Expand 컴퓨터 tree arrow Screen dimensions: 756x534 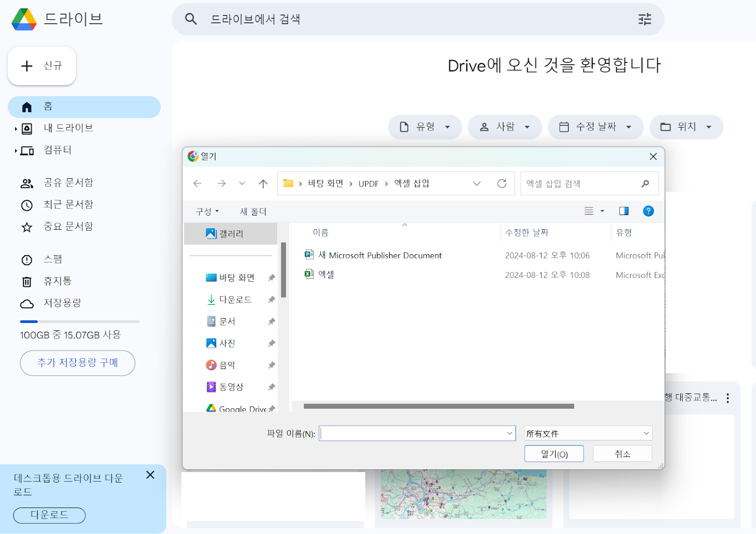point(16,151)
